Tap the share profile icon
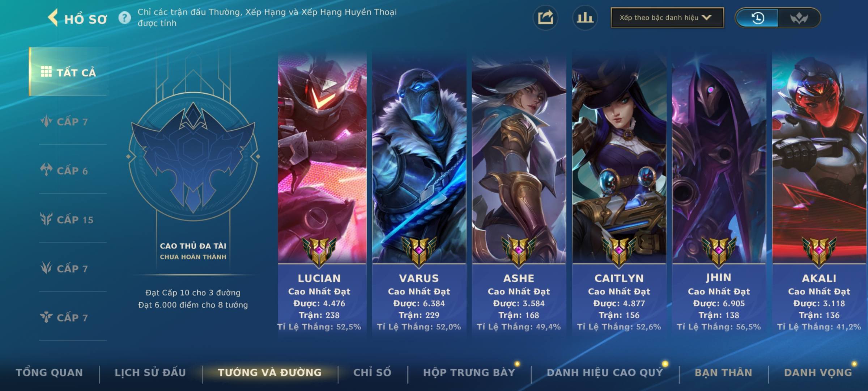 [545, 18]
